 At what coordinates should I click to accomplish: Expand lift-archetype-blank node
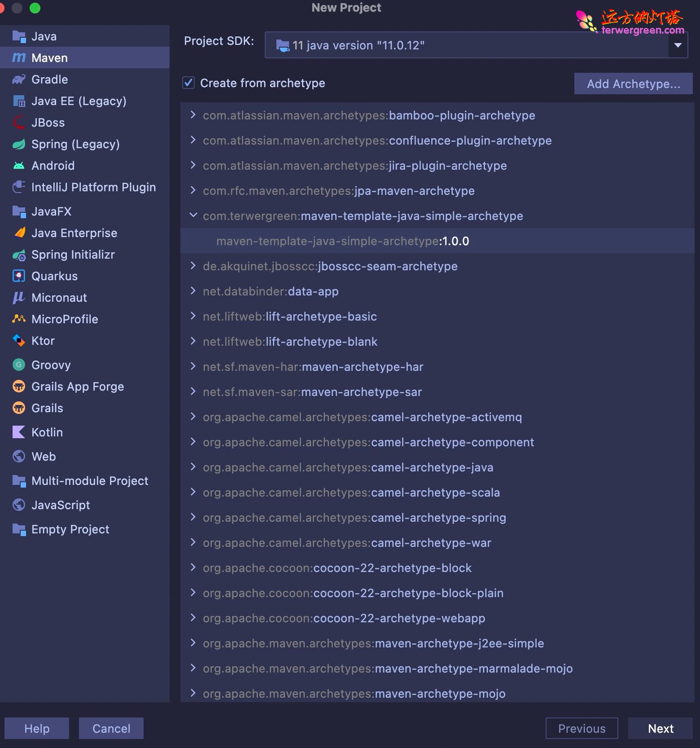[193, 341]
